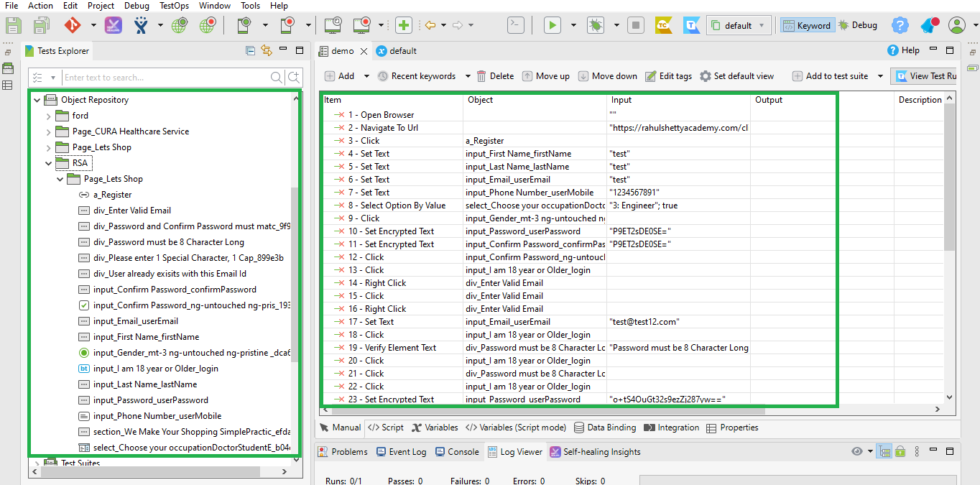This screenshot has width=980, height=485.
Task: Switch to the Script tab
Action: [x=385, y=428]
